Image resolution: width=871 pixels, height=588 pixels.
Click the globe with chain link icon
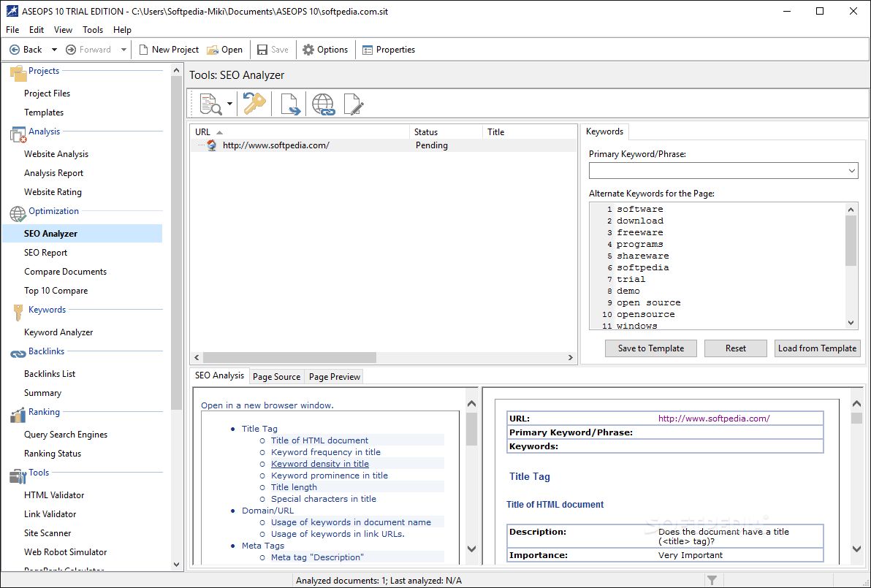click(x=323, y=104)
